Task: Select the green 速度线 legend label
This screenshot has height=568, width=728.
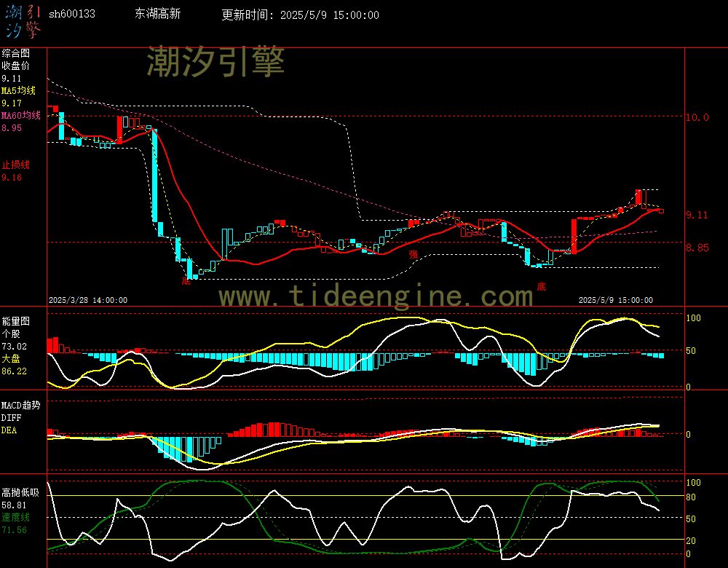Action: click(15, 517)
